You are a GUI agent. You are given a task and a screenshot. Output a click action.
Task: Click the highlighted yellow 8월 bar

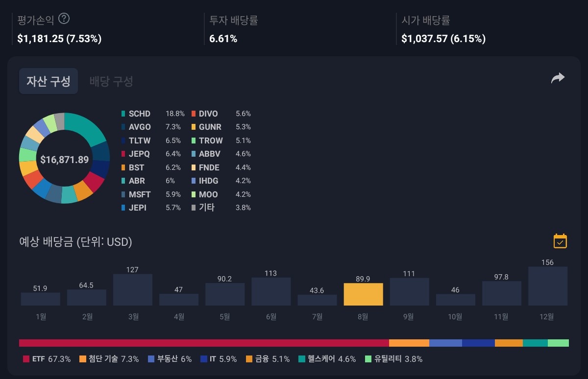363,294
